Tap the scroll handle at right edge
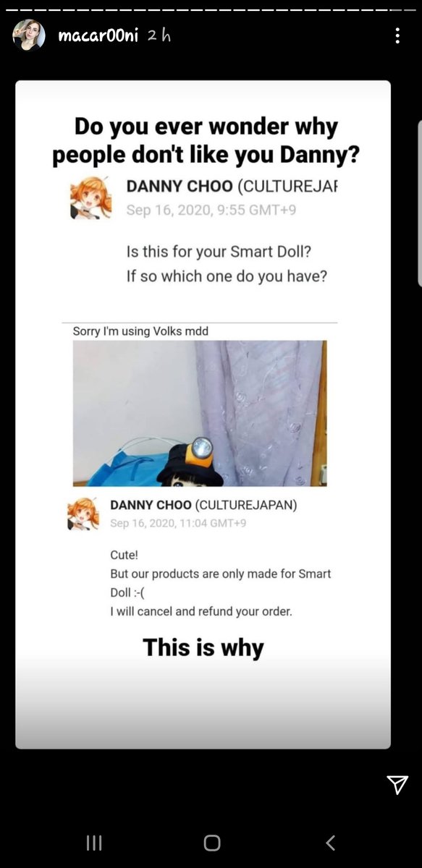Viewport: 422px width, 868px height. [419, 203]
